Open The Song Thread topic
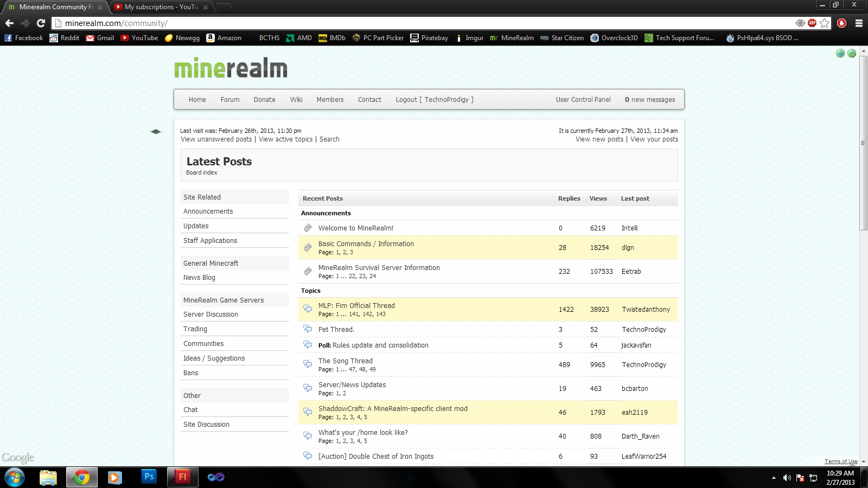868x488 pixels. (345, 361)
